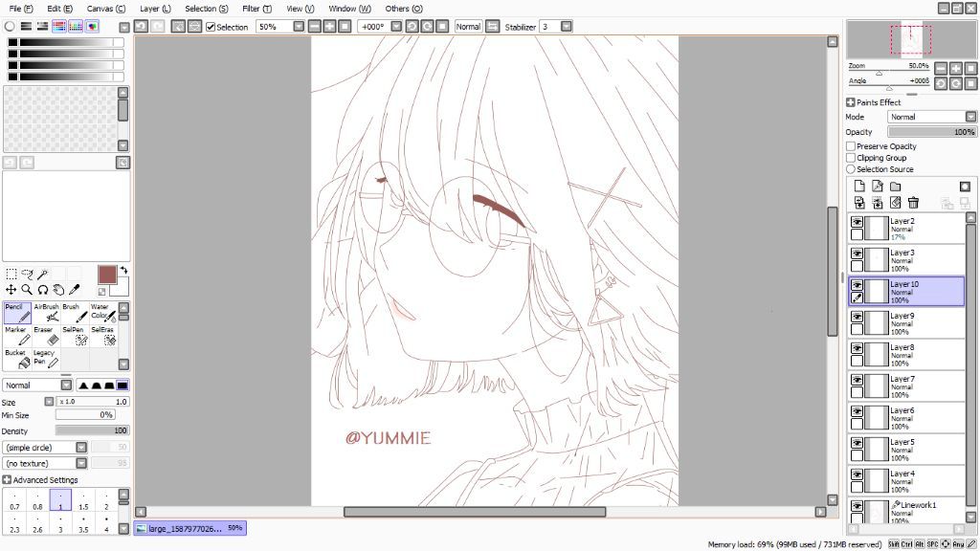Open the File menu
Viewport: 980px width, 551px height.
[x=21, y=9]
